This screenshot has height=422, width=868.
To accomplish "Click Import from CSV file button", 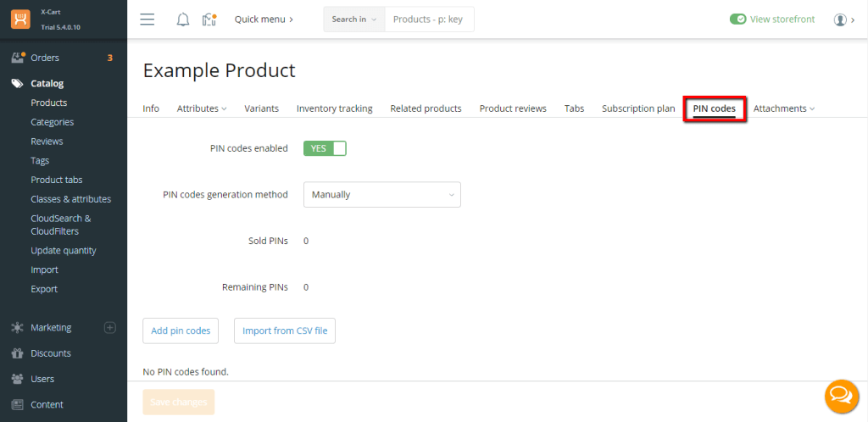I will pyautogui.click(x=285, y=330).
